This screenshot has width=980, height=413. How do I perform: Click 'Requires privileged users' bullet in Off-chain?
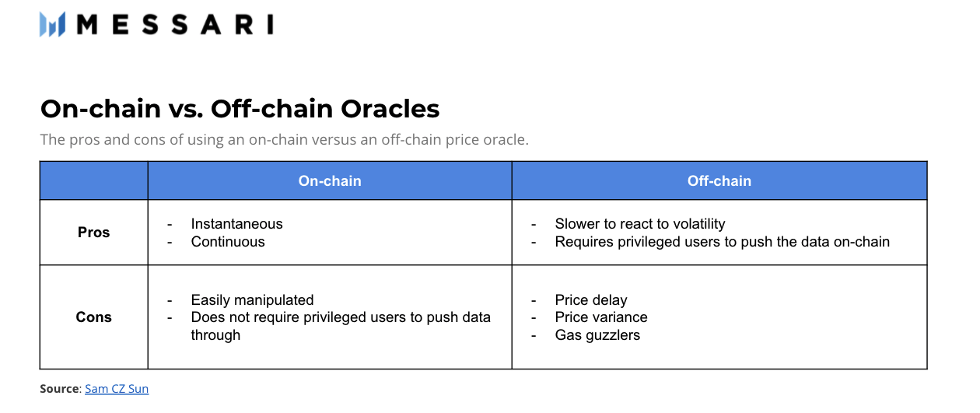722,242
